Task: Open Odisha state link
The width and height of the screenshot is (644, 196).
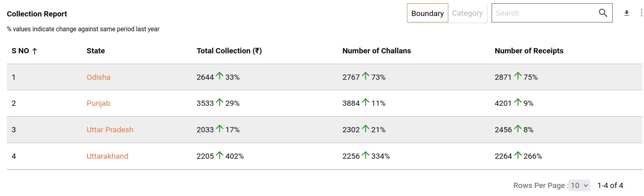Action: [98, 77]
